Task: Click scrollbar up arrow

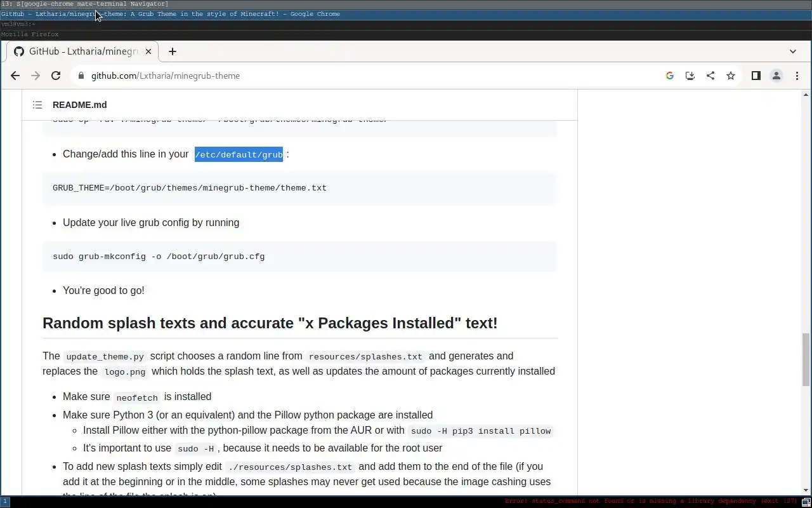Action: 806,95
